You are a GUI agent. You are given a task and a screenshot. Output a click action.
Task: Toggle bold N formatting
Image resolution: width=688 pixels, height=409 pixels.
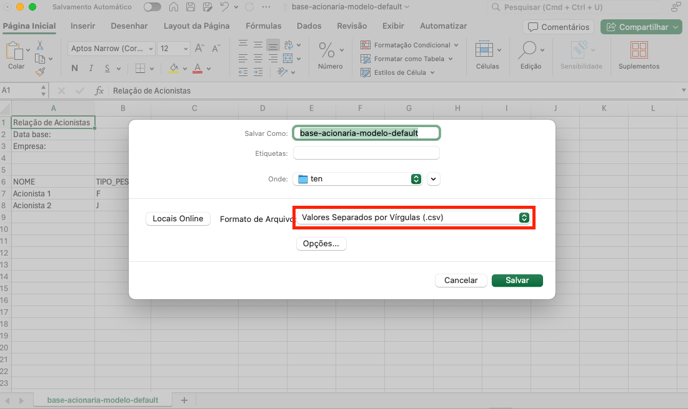coord(75,68)
